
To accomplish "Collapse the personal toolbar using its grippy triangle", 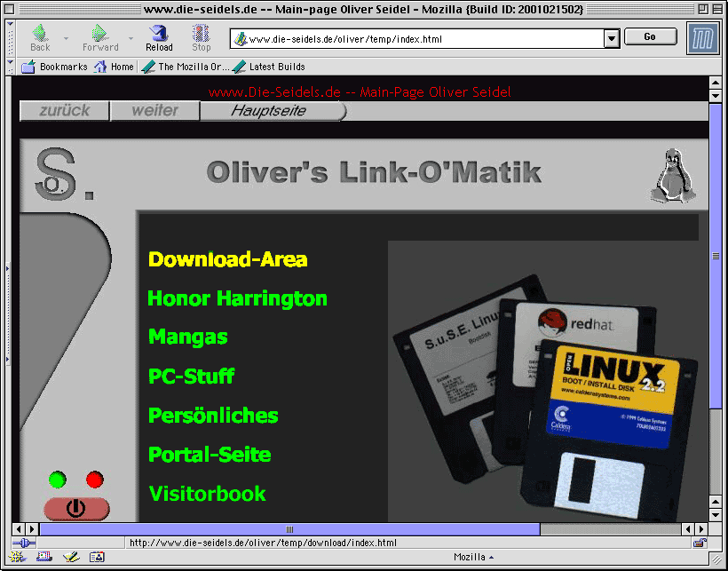I will (x=11, y=62).
